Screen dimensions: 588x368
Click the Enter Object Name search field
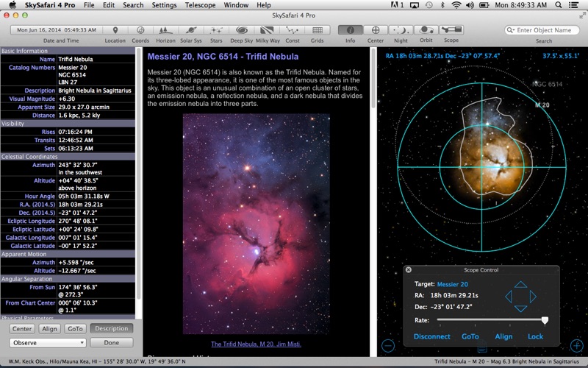tap(542, 30)
